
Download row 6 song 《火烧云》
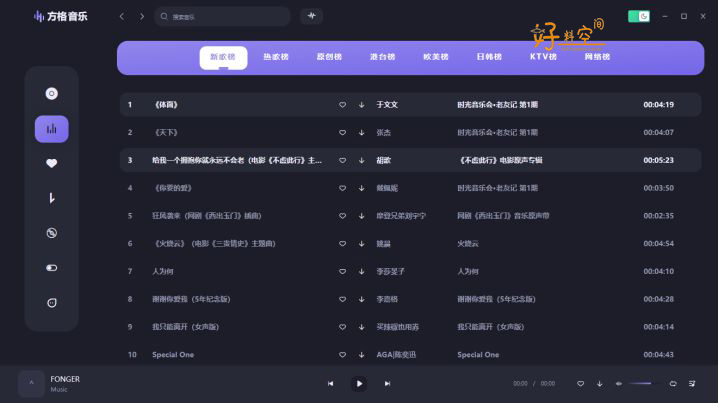pyautogui.click(x=362, y=244)
